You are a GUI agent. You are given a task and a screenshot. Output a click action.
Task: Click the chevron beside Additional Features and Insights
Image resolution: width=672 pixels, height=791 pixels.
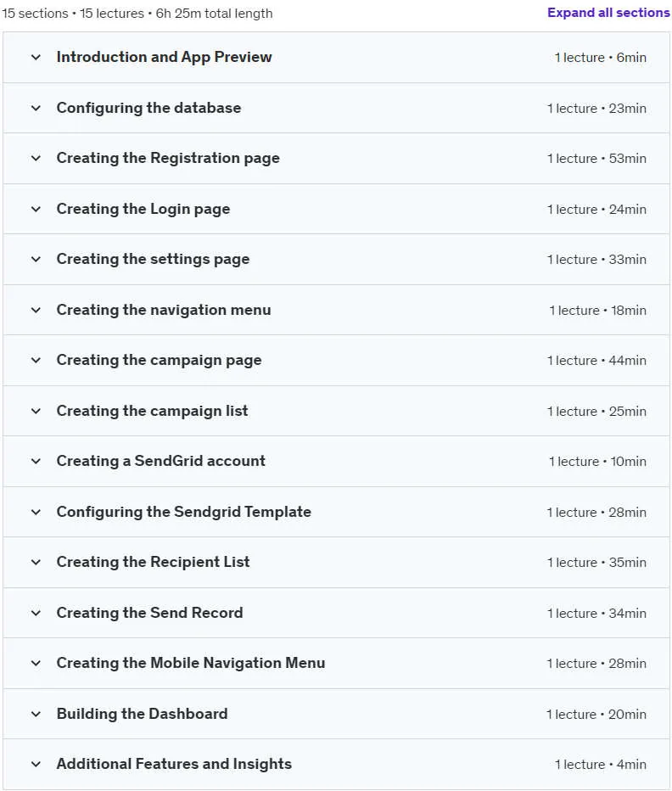point(36,764)
